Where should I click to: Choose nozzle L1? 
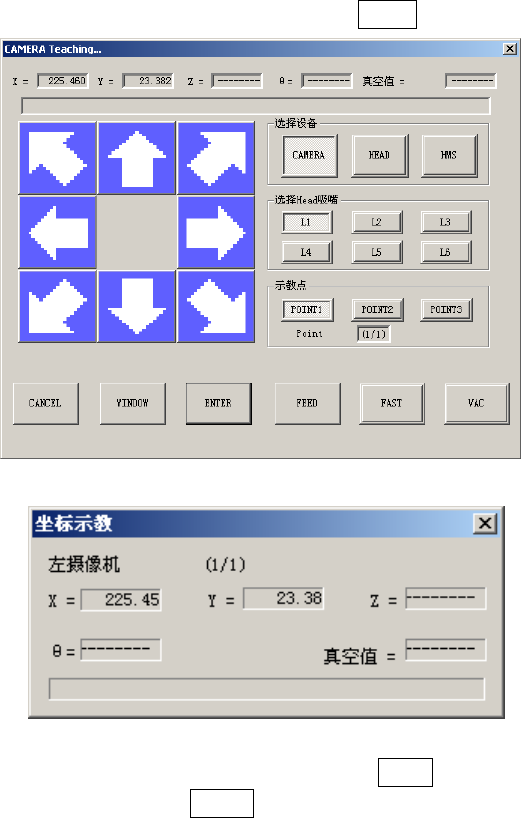click(x=307, y=222)
